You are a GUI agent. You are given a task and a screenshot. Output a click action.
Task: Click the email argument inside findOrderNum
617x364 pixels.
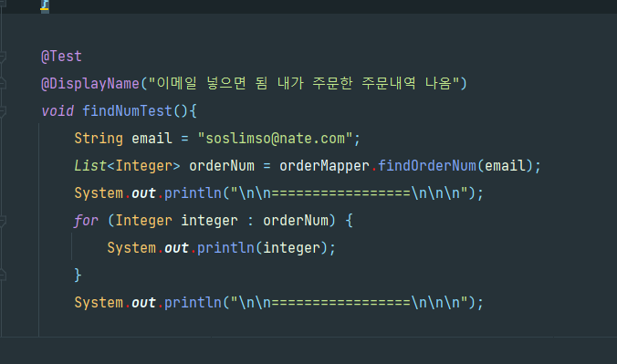pos(506,166)
